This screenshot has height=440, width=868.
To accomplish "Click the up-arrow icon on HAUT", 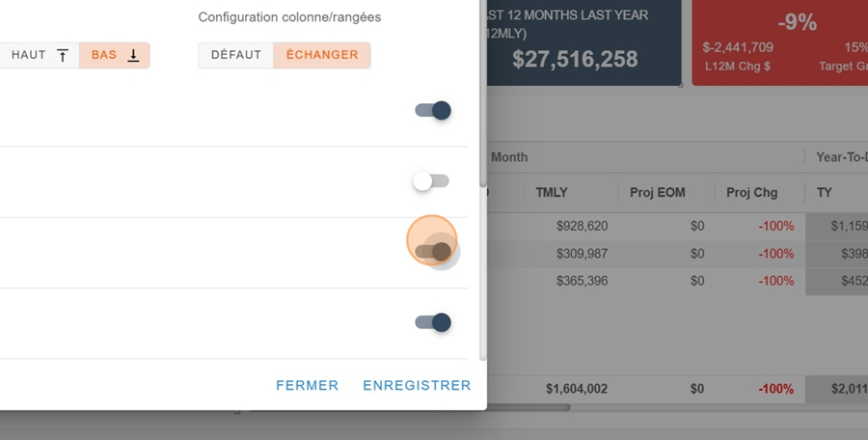I will 63,56.
